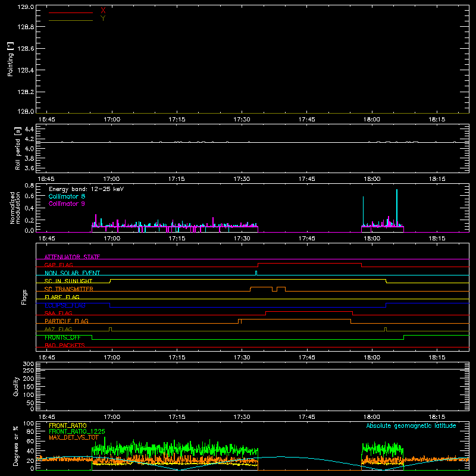Click the white Quality line at 250
The image size is (476, 476).
[252, 369]
